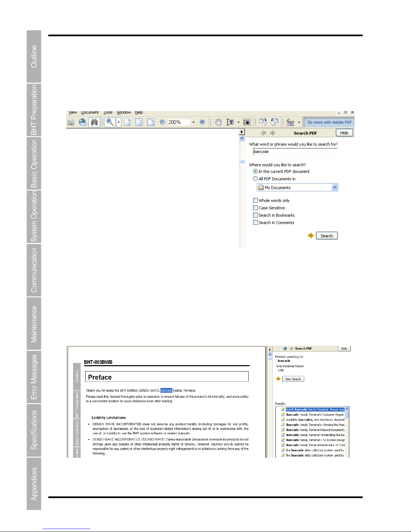
Task: Click the Fit Width page icon
Action: [x=151, y=122]
